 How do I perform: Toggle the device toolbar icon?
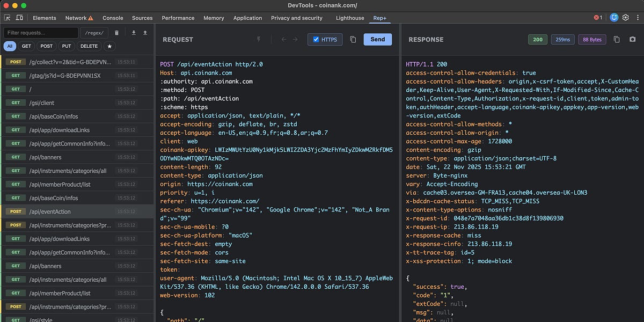[20, 18]
